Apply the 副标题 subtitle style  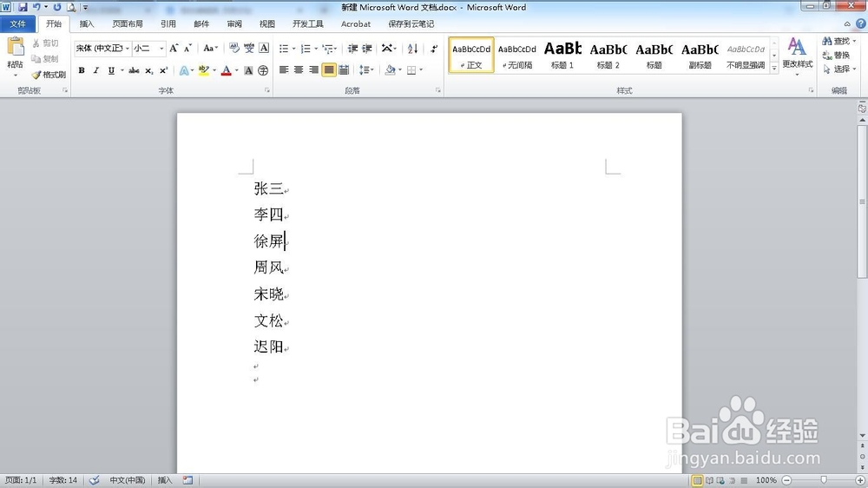pos(700,55)
